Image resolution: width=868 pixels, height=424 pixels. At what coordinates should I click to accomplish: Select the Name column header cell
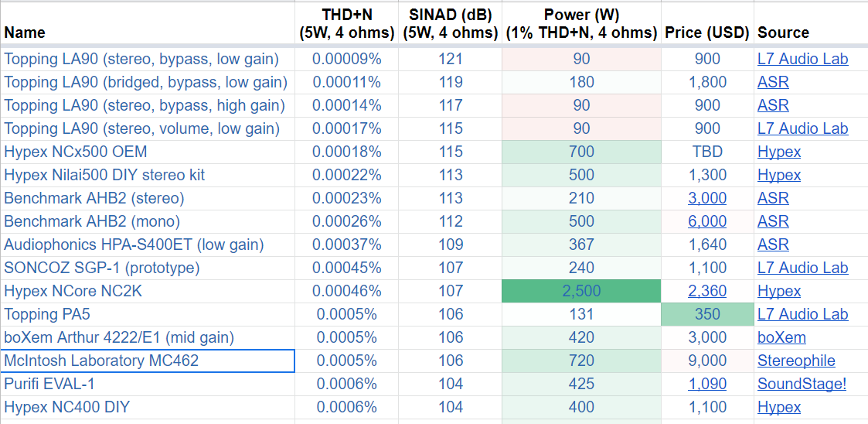tap(148, 23)
